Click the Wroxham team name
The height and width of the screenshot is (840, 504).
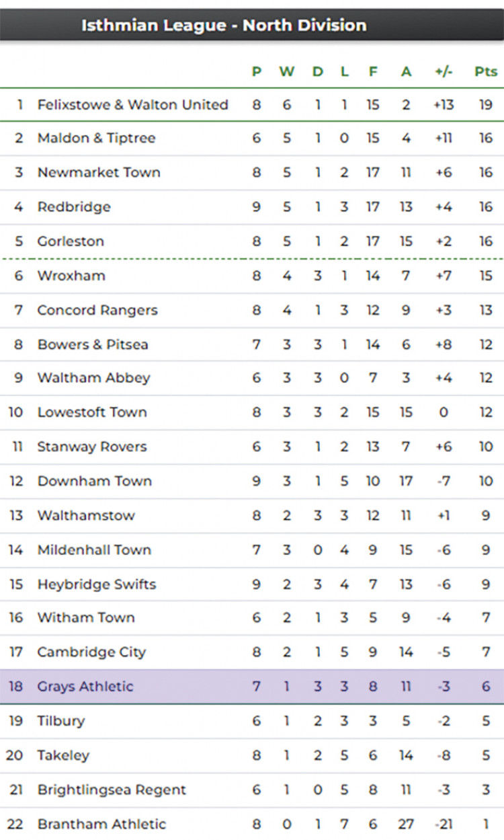click(x=71, y=275)
